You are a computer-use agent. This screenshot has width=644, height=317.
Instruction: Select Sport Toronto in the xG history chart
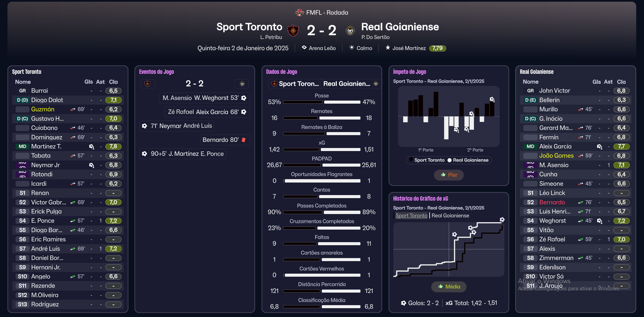(411, 216)
